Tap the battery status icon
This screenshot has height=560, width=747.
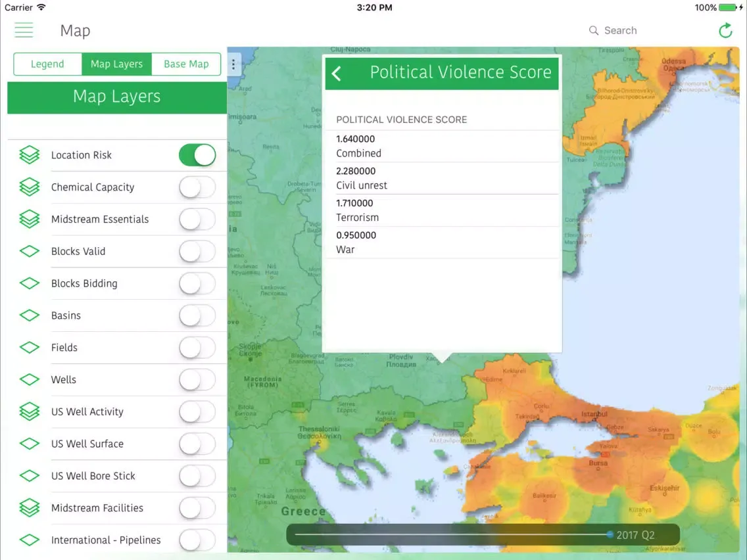tap(727, 8)
